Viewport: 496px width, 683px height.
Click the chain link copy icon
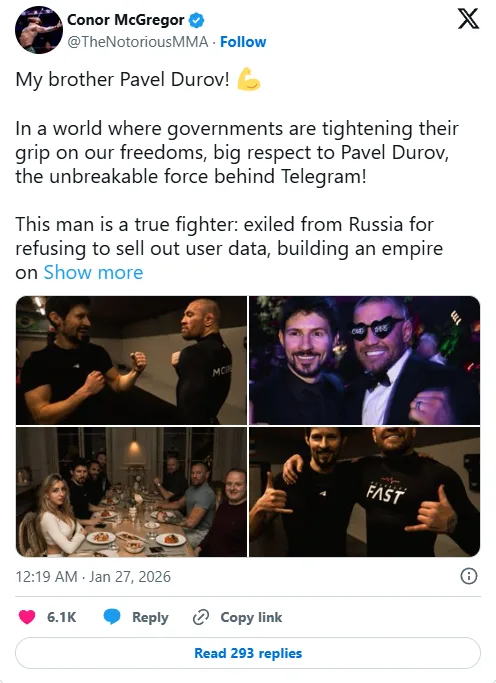click(201, 617)
